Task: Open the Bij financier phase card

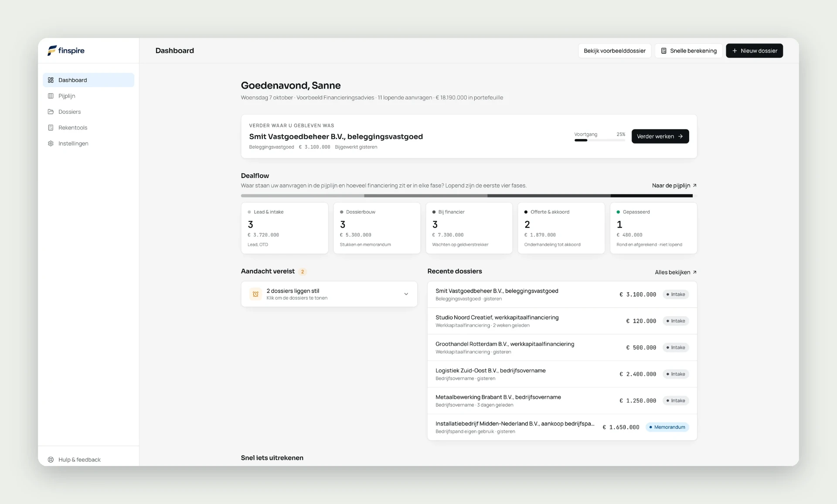Action: pyautogui.click(x=469, y=228)
